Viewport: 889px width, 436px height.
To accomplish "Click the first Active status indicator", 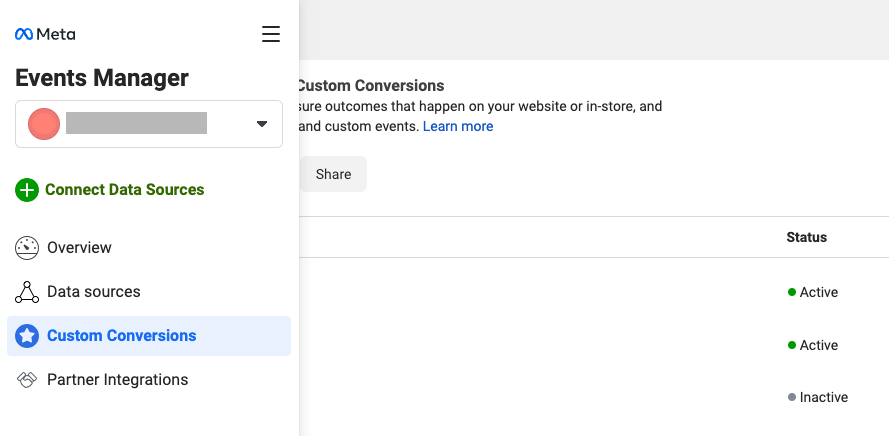I will (x=813, y=292).
